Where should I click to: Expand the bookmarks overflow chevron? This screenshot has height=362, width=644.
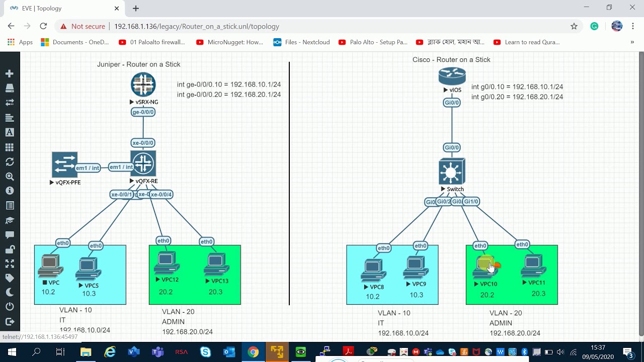tap(632, 42)
